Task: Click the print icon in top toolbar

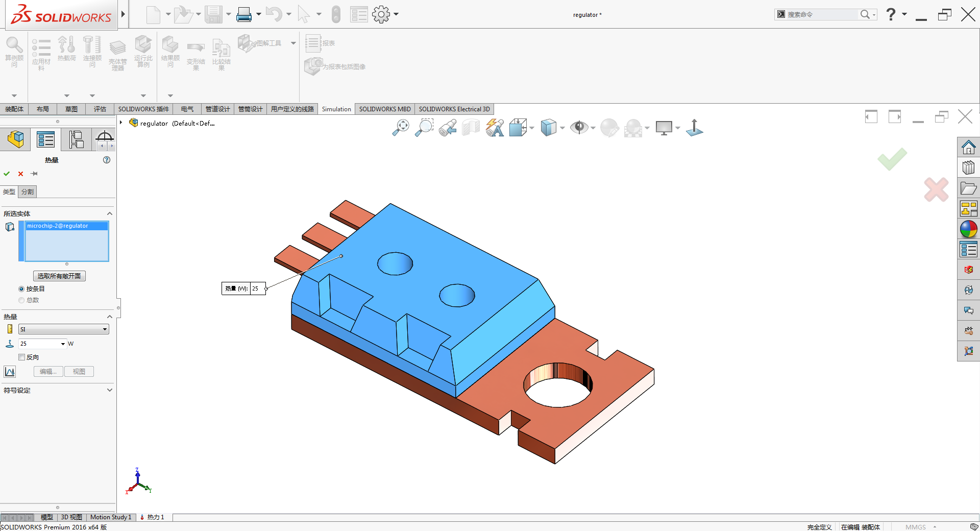Action: pyautogui.click(x=244, y=14)
